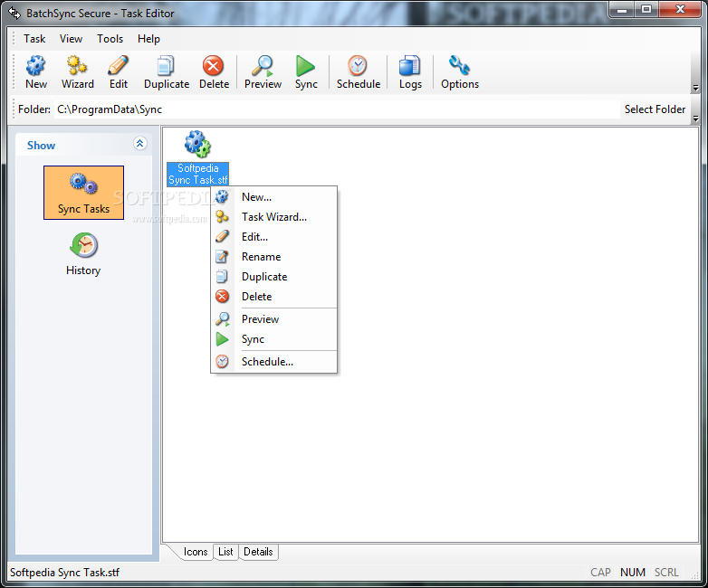Maximize the Task Editor window
The height and width of the screenshot is (588, 708).
click(646, 9)
